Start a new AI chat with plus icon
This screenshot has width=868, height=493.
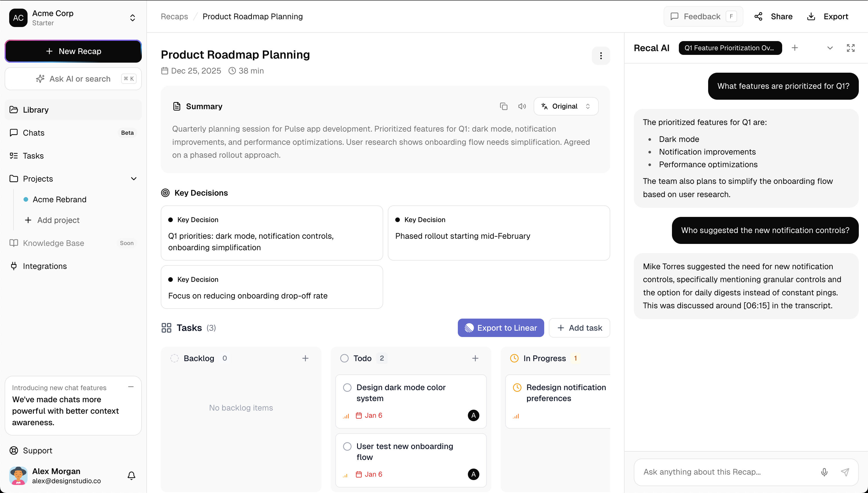click(795, 48)
